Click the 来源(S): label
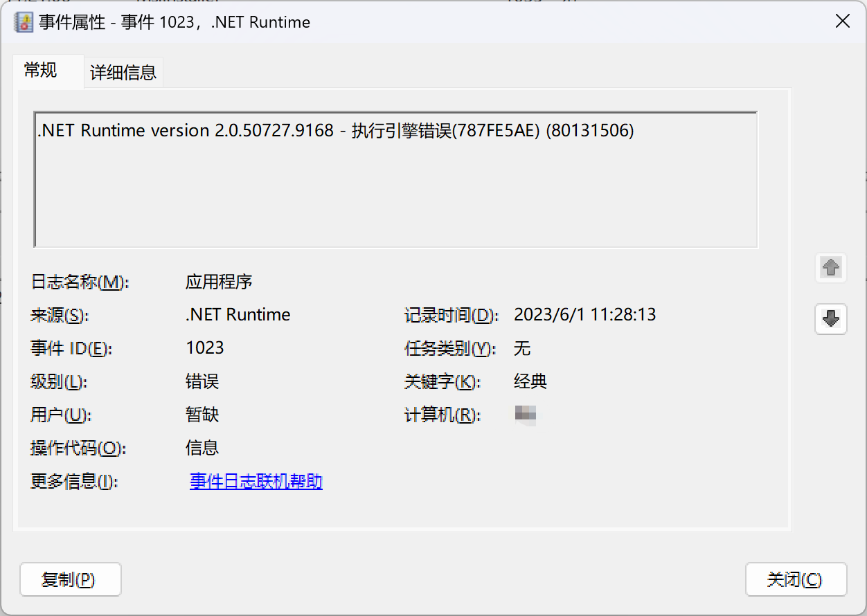Viewport: 867px width, 616px height. point(60,316)
